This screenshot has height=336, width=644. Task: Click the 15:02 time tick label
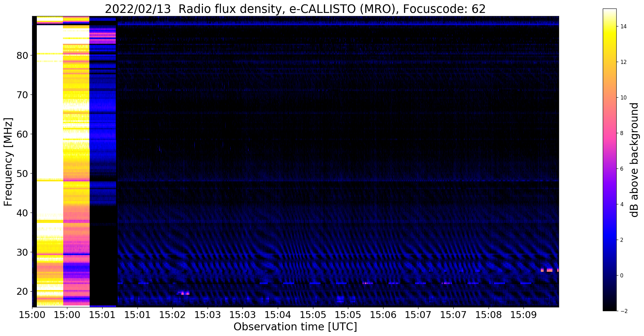click(x=172, y=315)
